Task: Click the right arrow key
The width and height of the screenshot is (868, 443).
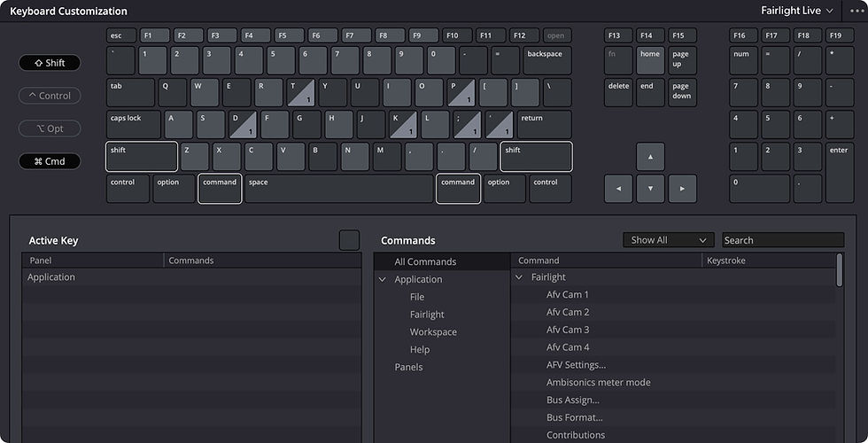Action: tap(683, 189)
